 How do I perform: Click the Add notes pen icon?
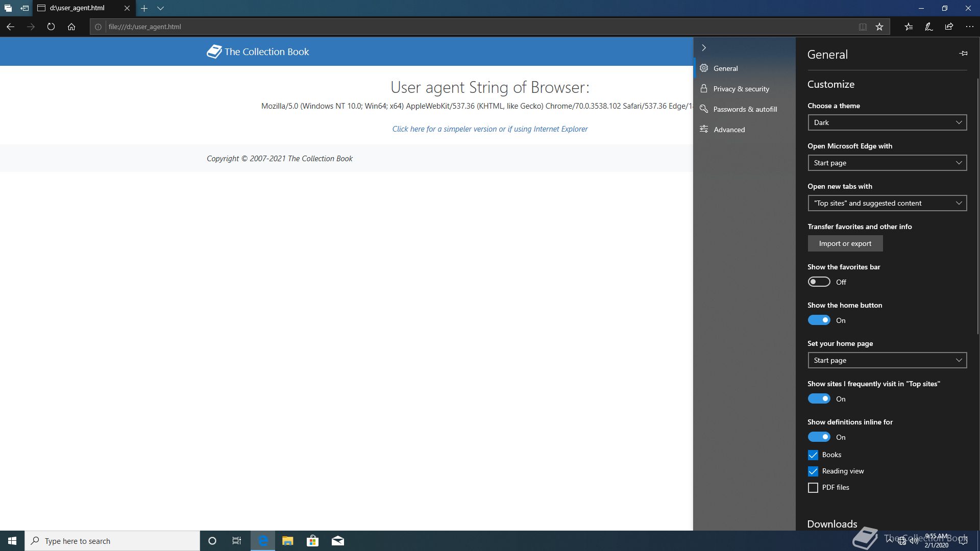[928, 27]
